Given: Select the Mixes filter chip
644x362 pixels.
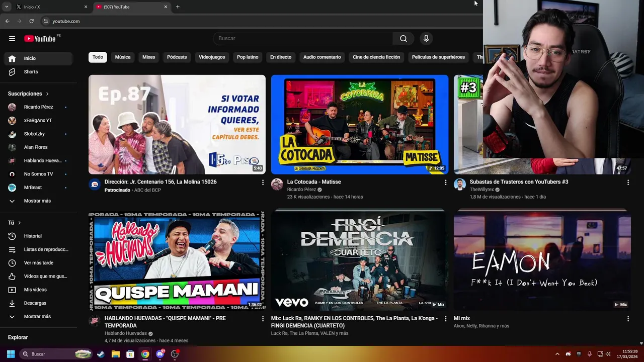Looking at the screenshot, I should [x=149, y=57].
